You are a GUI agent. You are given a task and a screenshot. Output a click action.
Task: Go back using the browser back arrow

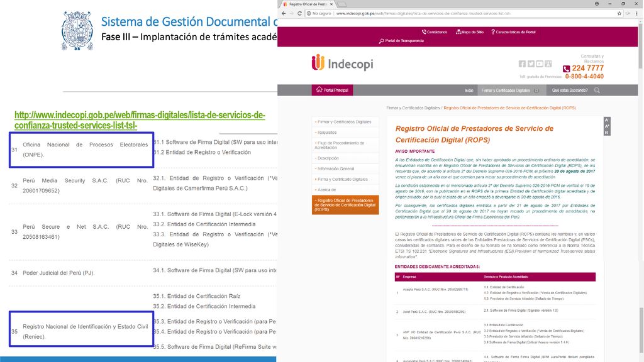[x=284, y=14]
